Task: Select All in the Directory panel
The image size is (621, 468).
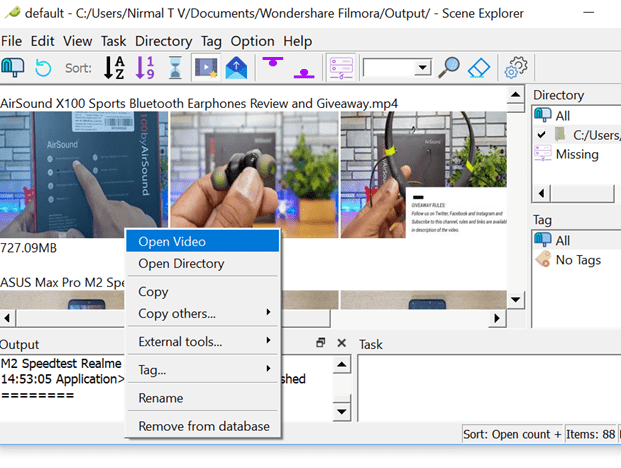Action: (562, 116)
